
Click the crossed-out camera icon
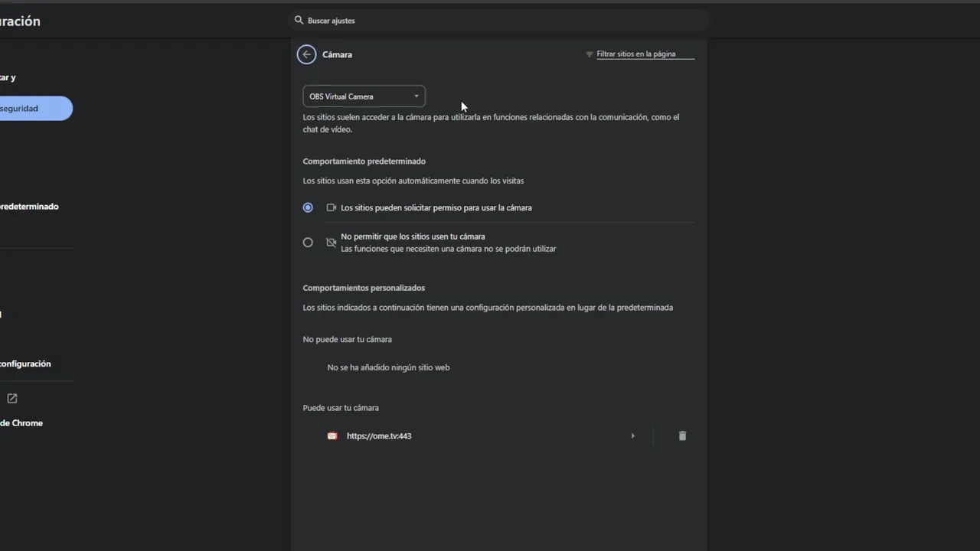point(332,242)
